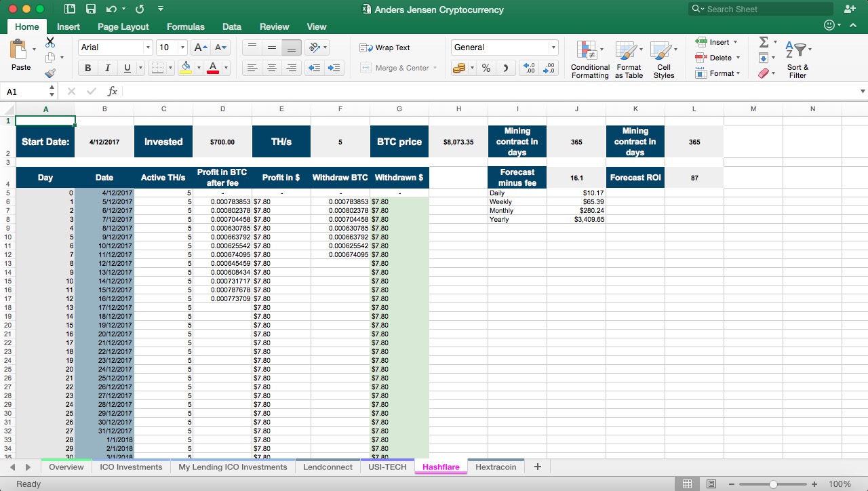Image resolution: width=868 pixels, height=491 pixels.
Task: Click the share person icon in the title bar
Action: click(850, 9)
